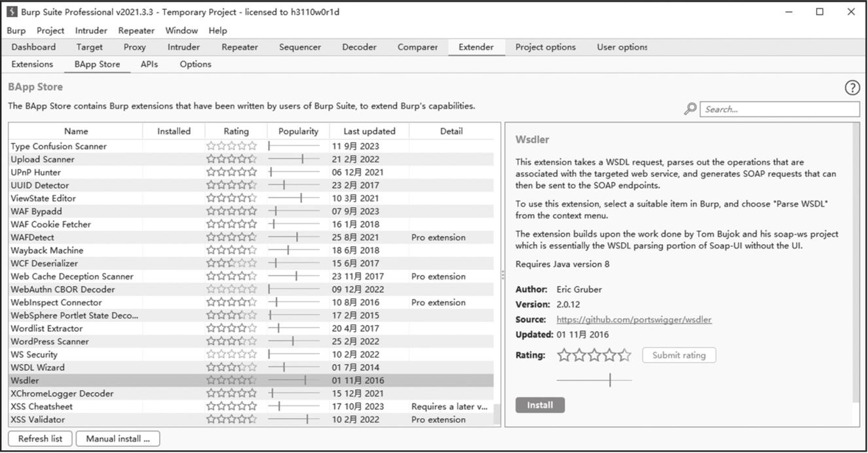Viewport: 868px width, 453px height.
Task: Click the Submit rating button
Action: (679, 355)
